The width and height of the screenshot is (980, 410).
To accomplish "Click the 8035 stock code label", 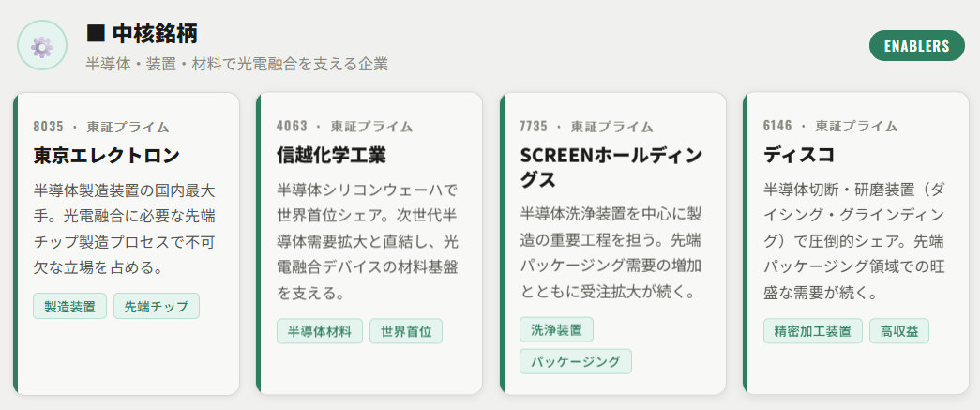I will tap(48, 127).
